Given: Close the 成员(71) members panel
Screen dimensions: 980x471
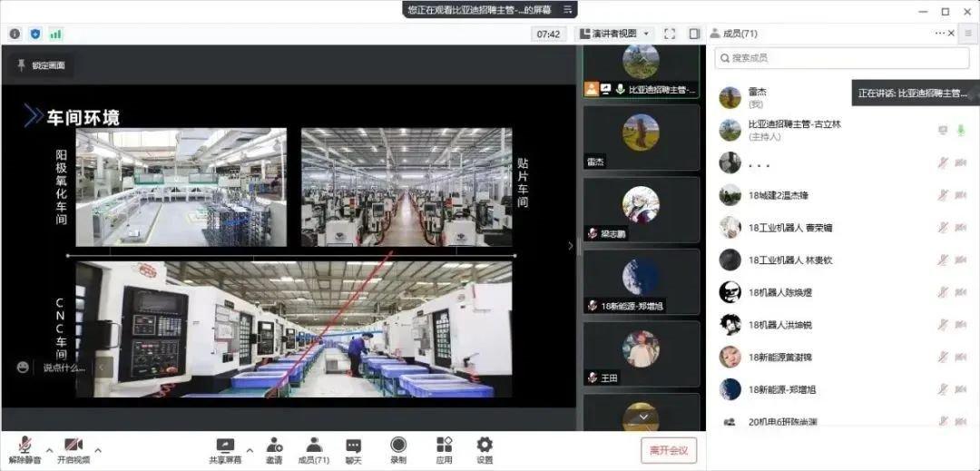Looking at the screenshot, I should tap(951, 33).
